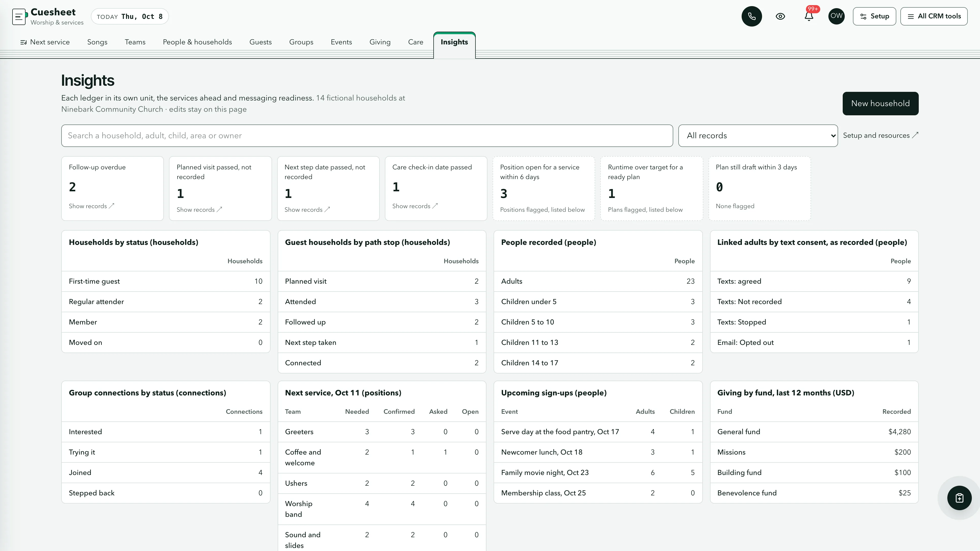Viewport: 980px width, 551px height.
Task: Click the Texts: agreed row
Action: coord(814,281)
